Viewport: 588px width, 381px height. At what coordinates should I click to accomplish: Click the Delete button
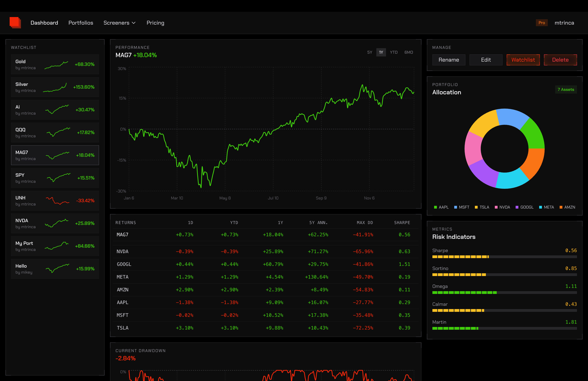tap(560, 60)
